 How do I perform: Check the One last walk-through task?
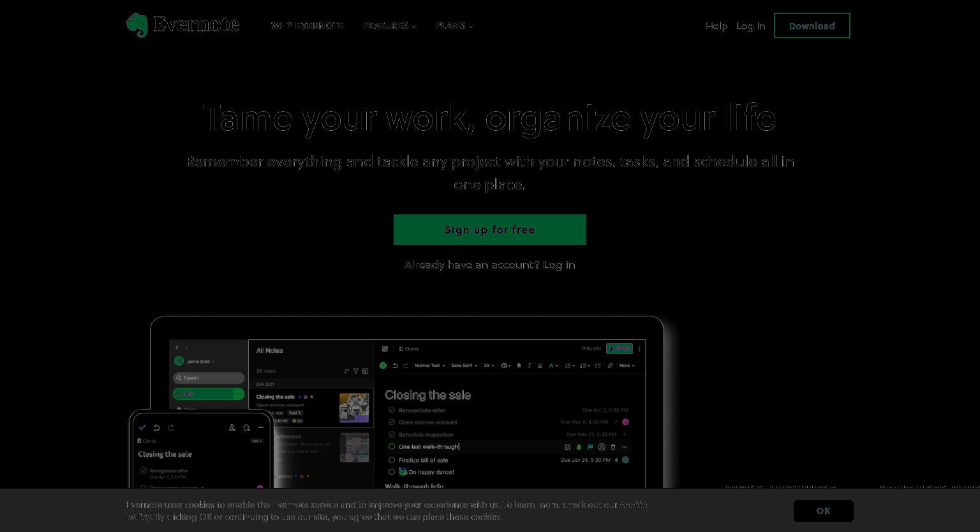pyautogui.click(x=392, y=447)
